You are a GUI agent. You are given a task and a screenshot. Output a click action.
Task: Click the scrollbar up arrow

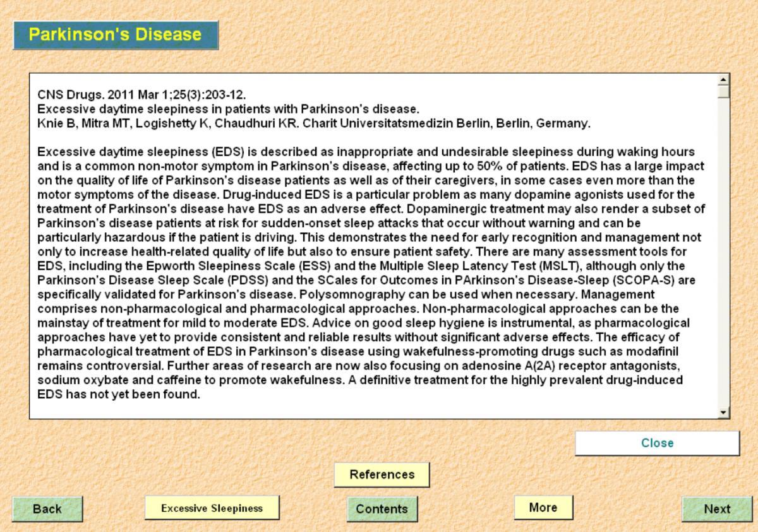tap(724, 80)
